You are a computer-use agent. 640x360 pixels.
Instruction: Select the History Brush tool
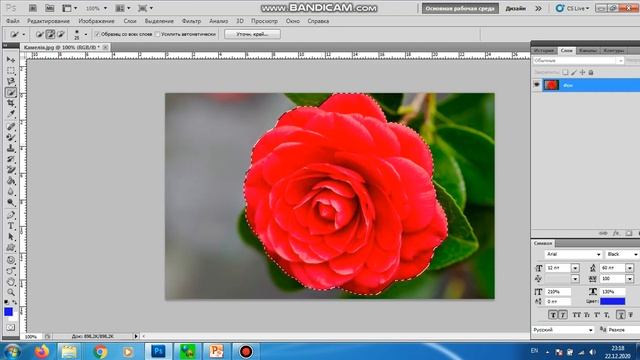[x=11, y=159]
